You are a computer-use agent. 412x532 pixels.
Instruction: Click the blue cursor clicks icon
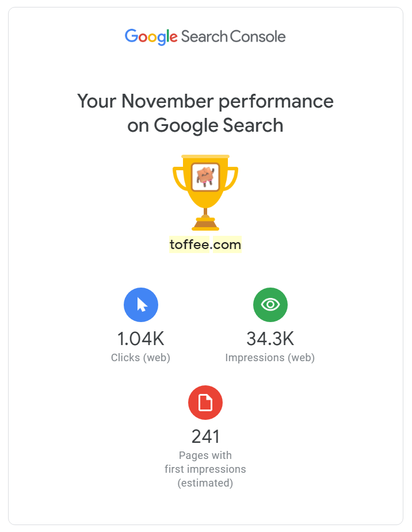tap(141, 305)
